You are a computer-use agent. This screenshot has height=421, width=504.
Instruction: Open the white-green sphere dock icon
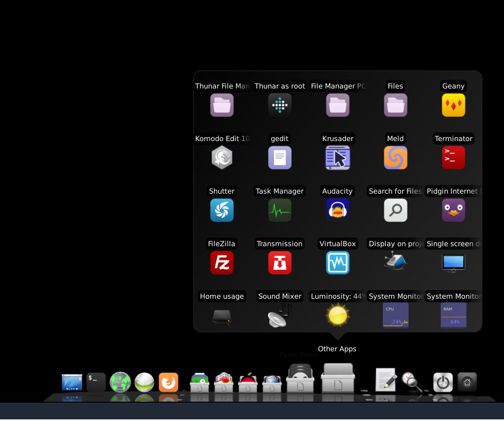[x=144, y=382]
